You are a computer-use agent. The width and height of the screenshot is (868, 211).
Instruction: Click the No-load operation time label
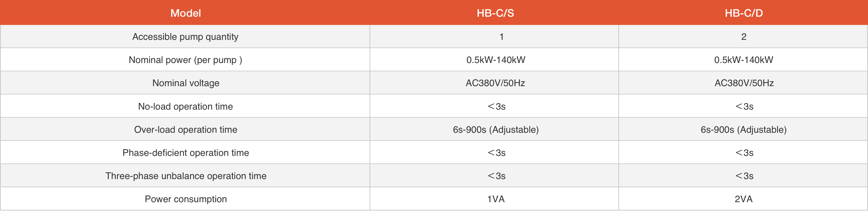pyautogui.click(x=185, y=106)
